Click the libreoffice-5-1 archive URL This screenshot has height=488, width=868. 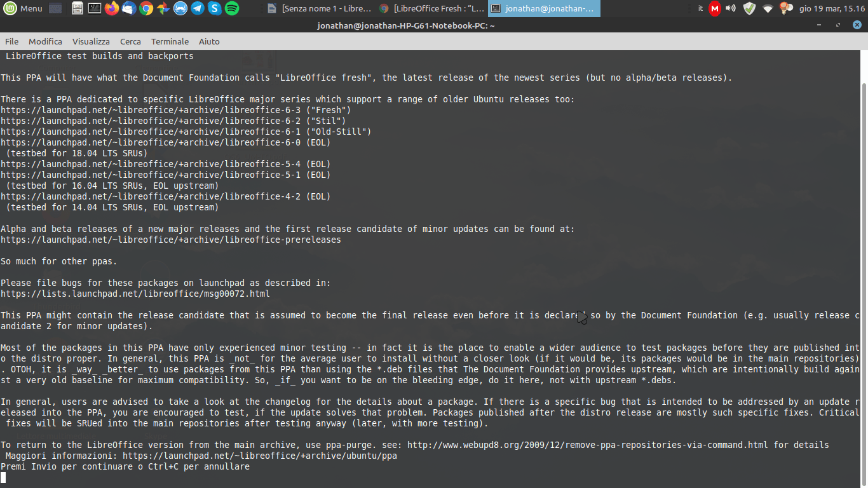[x=150, y=175]
